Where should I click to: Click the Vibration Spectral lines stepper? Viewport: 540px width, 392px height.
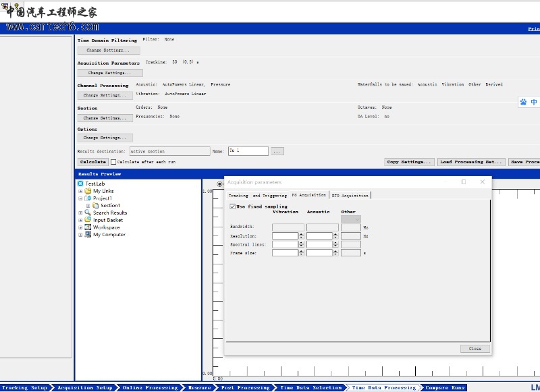tap(301, 244)
